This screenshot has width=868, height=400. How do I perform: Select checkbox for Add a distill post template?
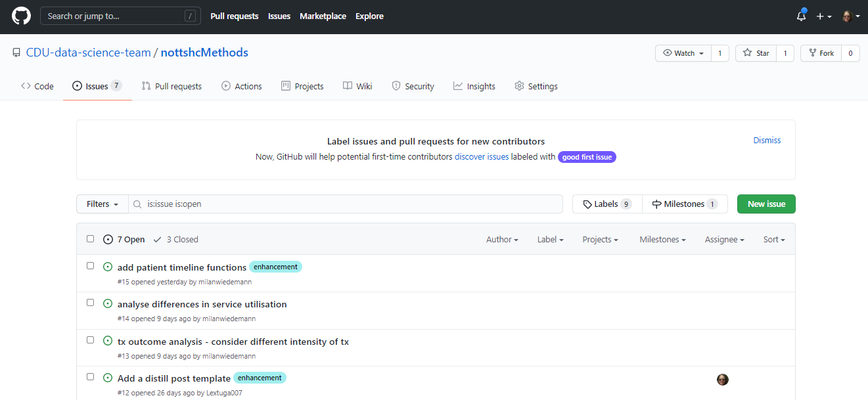click(x=91, y=376)
